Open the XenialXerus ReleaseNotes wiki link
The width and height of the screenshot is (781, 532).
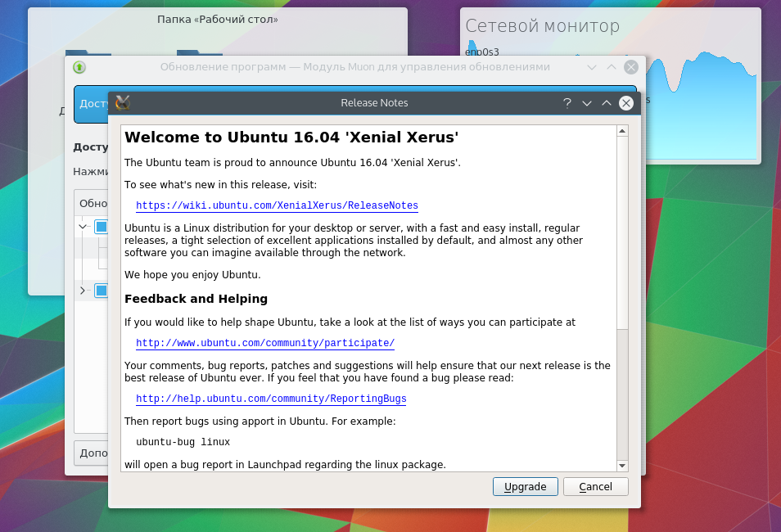click(x=277, y=205)
